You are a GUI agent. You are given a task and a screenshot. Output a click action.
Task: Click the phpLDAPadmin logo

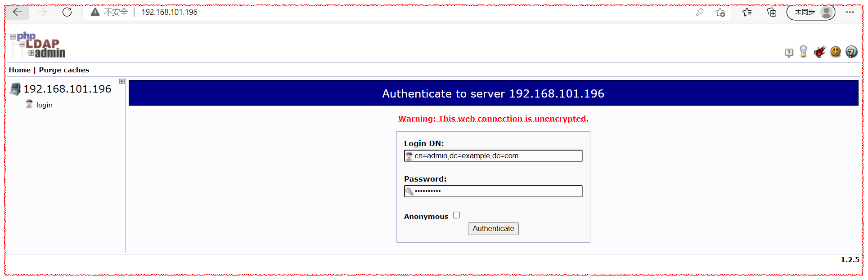38,45
